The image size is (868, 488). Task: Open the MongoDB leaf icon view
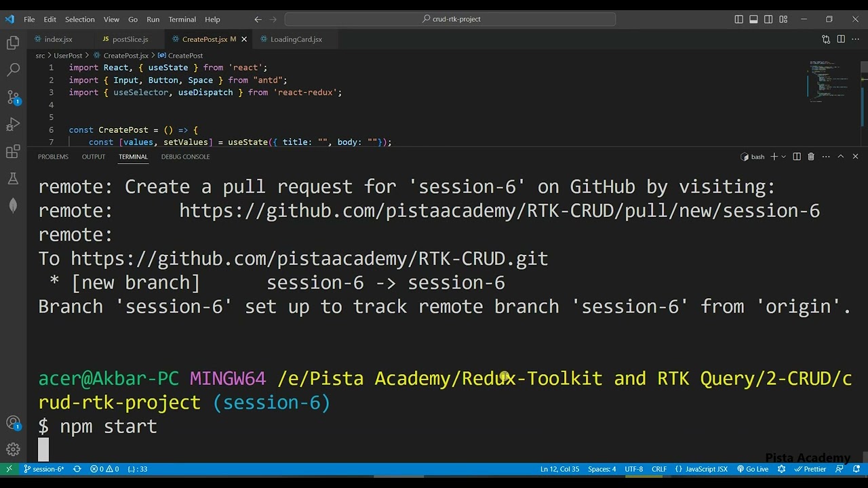click(13, 206)
